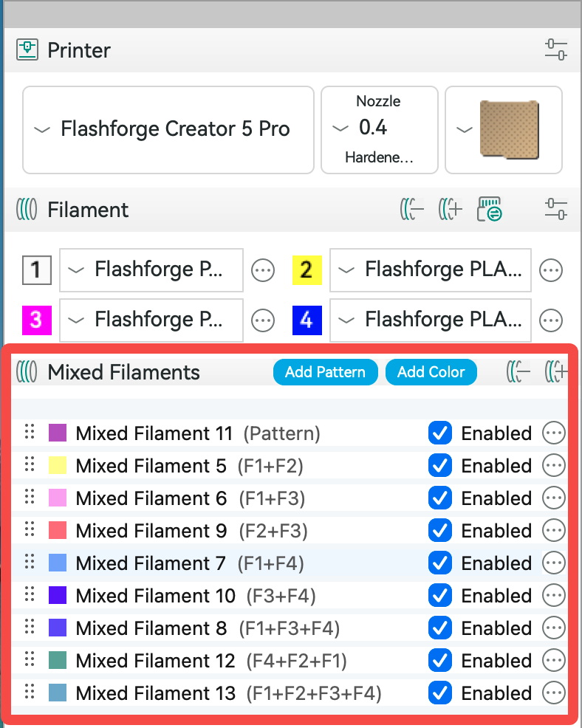Click the Filament section header label
The width and height of the screenshot is (582, 728).
tap(88, 210)
